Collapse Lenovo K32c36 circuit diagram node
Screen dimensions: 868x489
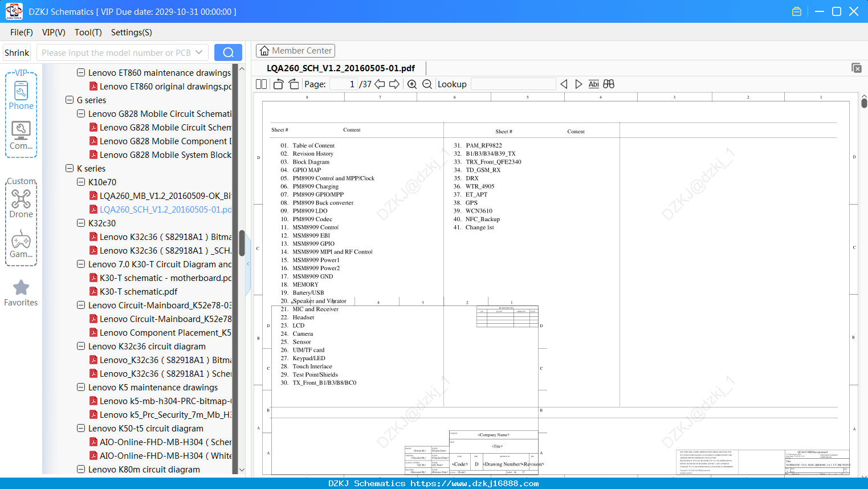[81, 346]
